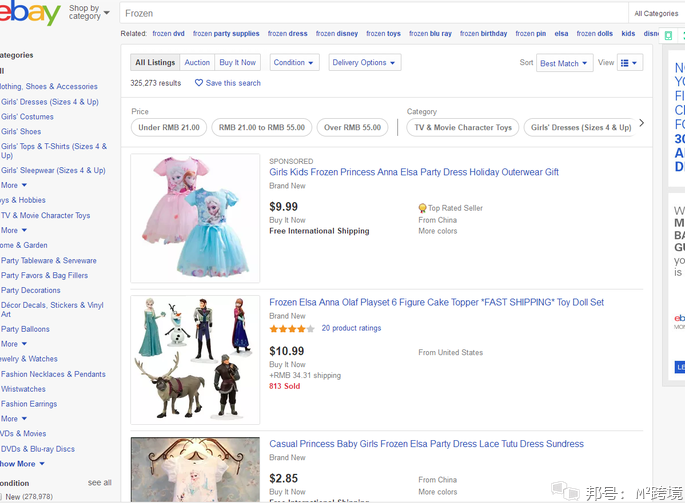Filter price Under RMB 21.00

coord(169,127)
